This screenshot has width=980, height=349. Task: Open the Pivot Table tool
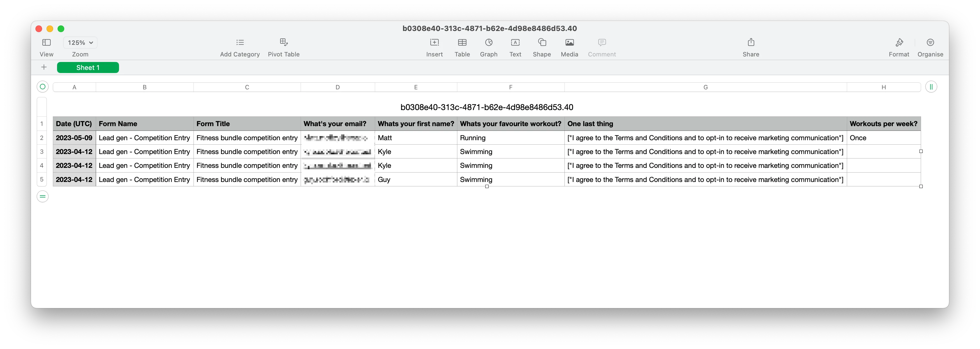point(283,43)
